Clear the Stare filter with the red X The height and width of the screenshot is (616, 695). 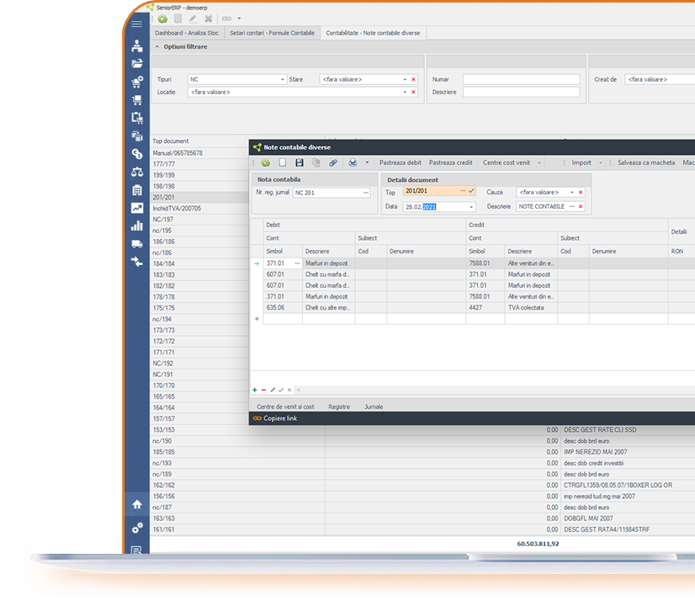coord(413,79)
